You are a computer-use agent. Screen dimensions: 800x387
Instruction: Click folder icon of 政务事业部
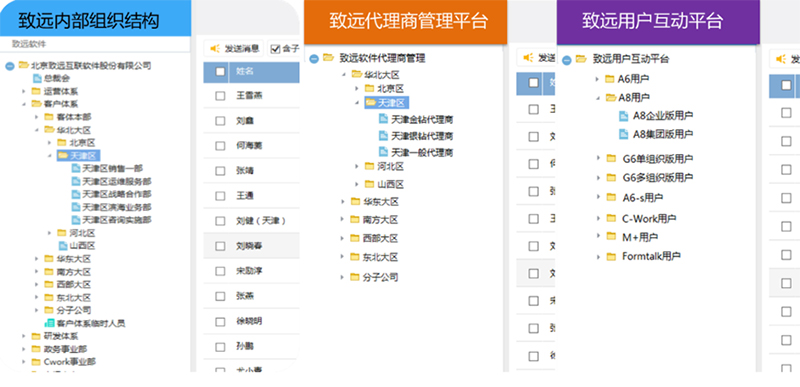(x=36, y=349)
